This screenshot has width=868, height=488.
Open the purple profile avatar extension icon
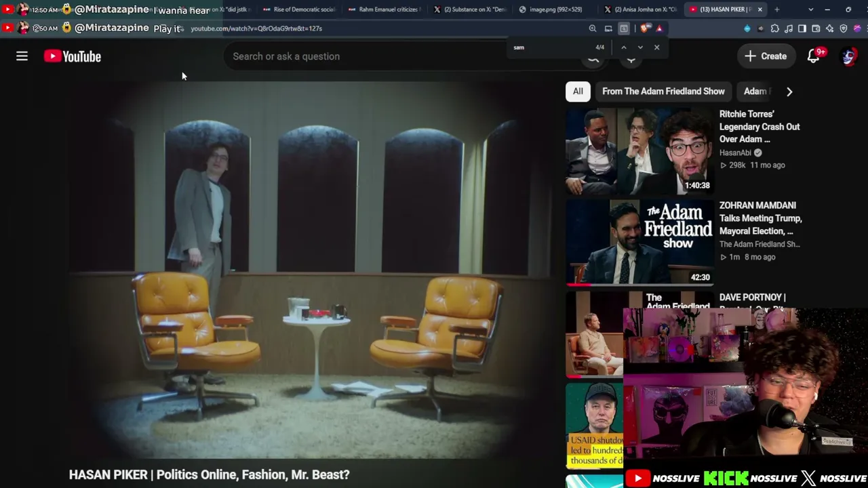pyautogui.click(x=857, y=28)
